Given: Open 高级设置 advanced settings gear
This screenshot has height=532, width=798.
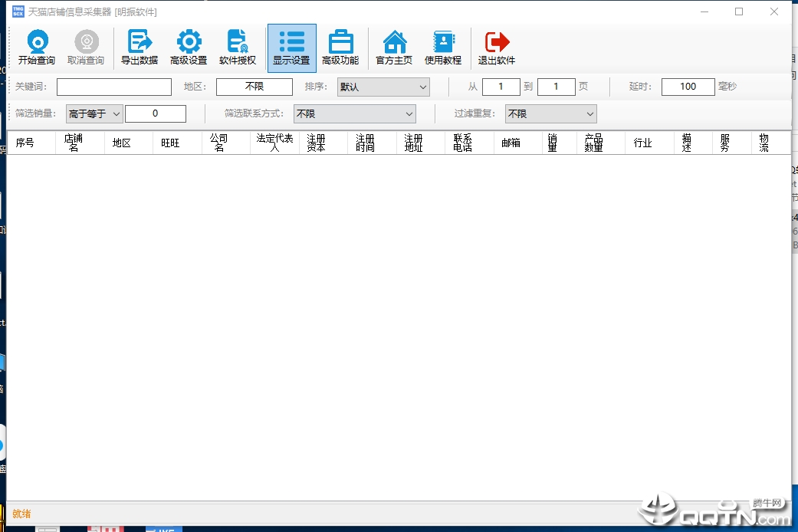Looking at the screenshot, I should point(189,48).
